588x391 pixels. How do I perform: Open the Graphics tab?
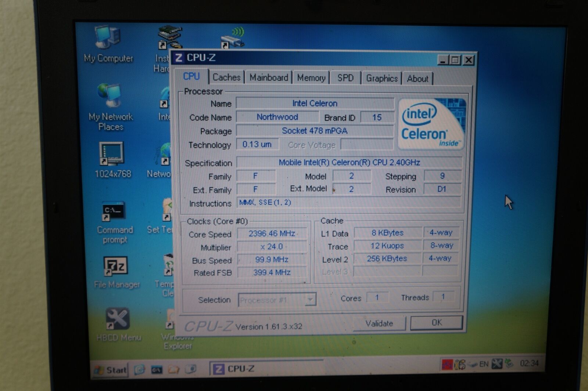[x=382, y=78]
